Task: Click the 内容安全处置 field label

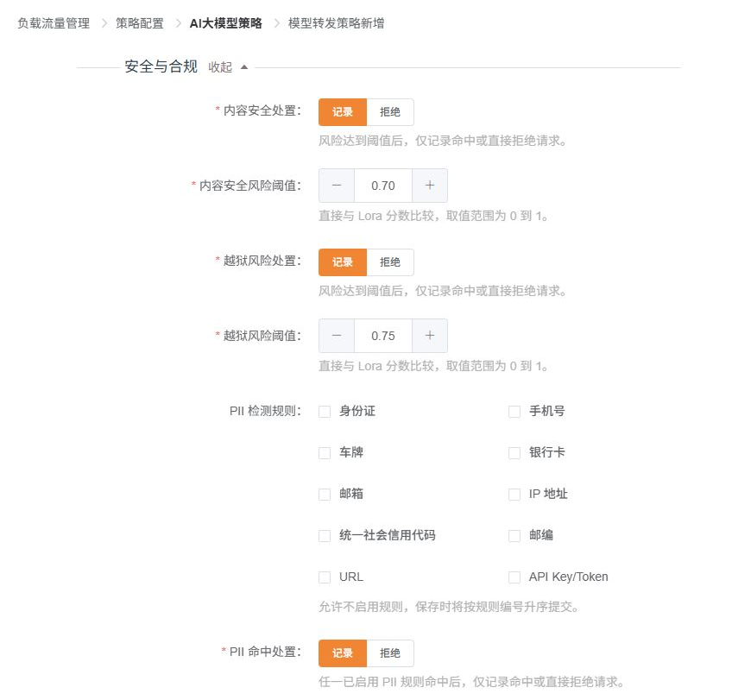Action: click(262, 110)
